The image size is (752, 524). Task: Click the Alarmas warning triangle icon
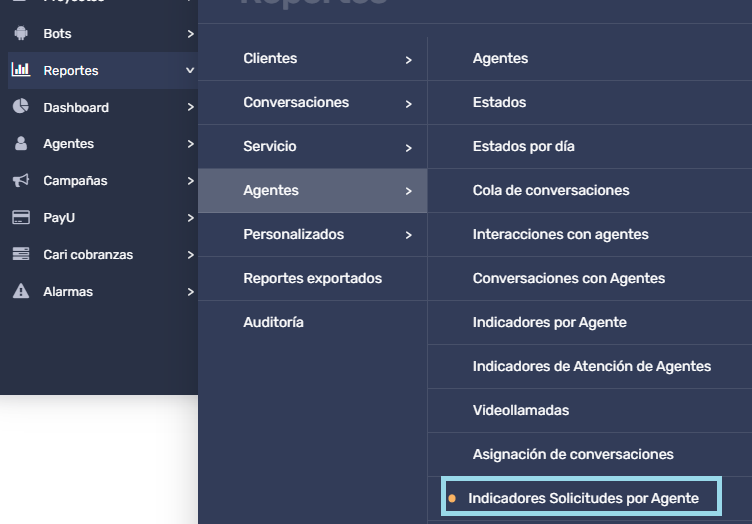point(21,291)
